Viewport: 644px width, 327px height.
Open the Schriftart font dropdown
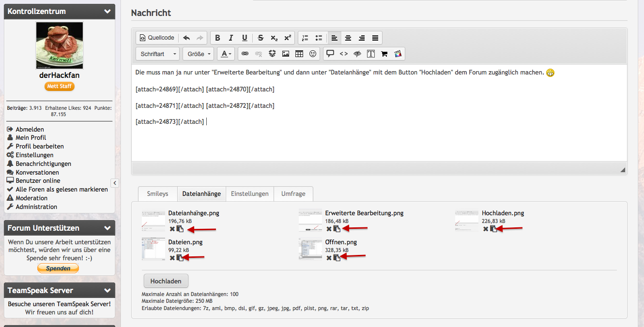158,54
